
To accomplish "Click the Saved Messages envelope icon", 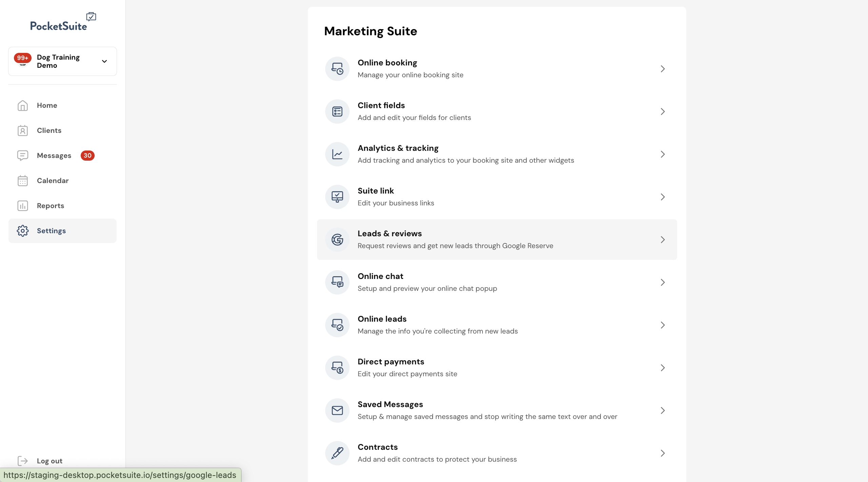I will tap(337, 410).
